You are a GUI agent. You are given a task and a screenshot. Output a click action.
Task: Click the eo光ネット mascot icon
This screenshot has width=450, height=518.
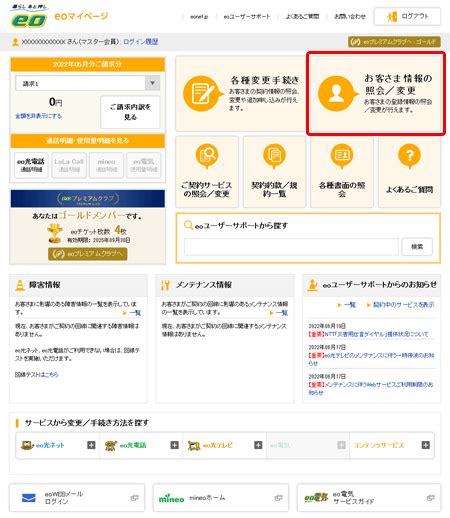[28, 445]
